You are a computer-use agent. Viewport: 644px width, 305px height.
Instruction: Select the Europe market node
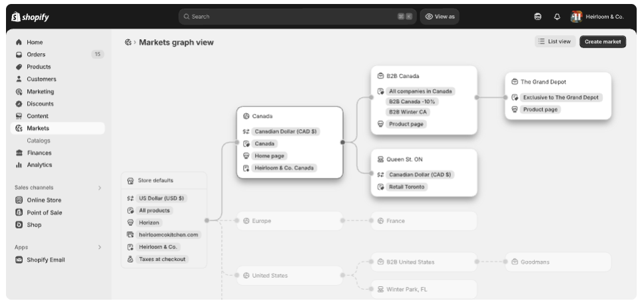[x=290, y=221]
